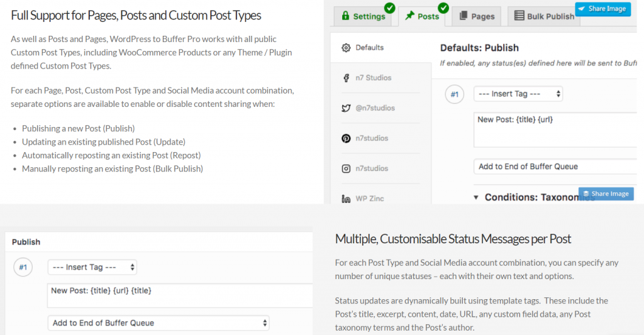Click 'Manually reposting an existing Post' bullet
644x335 pixels.
pos(113,168)
